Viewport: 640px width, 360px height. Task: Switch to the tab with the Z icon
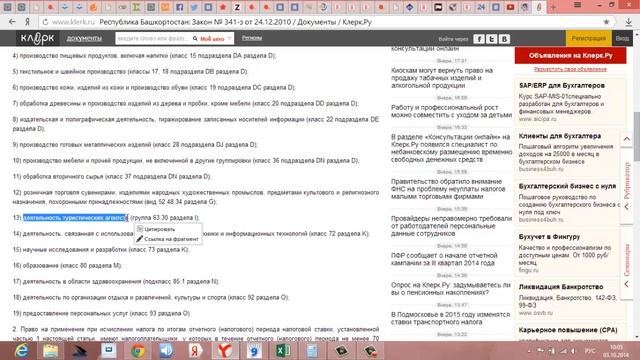(237, 7)
